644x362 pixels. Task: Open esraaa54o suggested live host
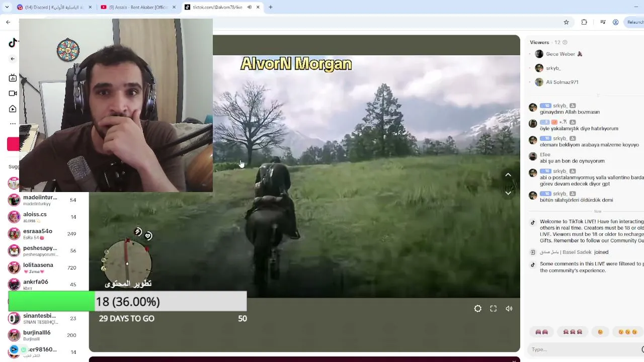pyautogui.click(x=43, y=234)
